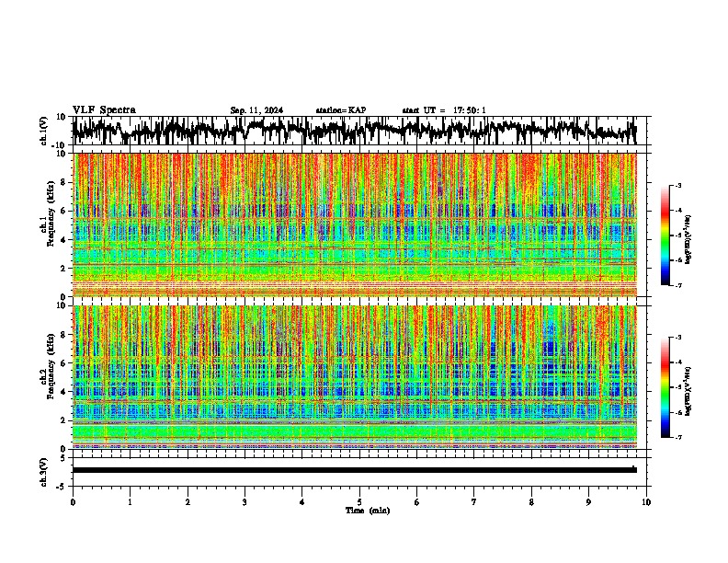This screenshot has height=563, width=728.
Task: Click the 'station=KAP' header label
Action: 341,110
